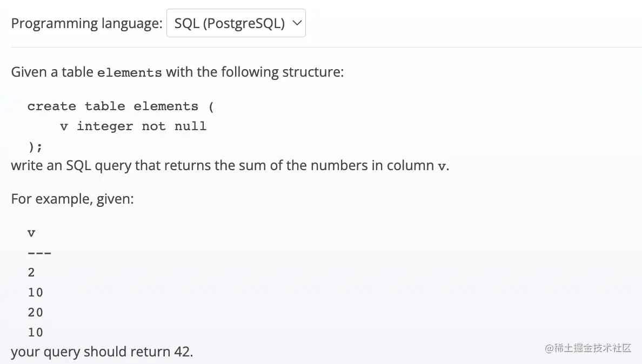The image size is (642, 364).
Task: Click the inline code "v." ending the instruction sentence
Action: (443, 166)
